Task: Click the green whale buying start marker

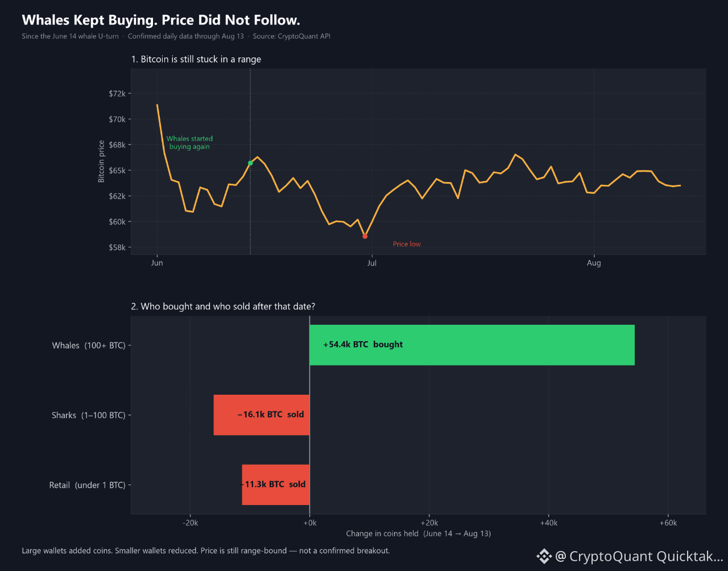Action: (x=250, y=163)
